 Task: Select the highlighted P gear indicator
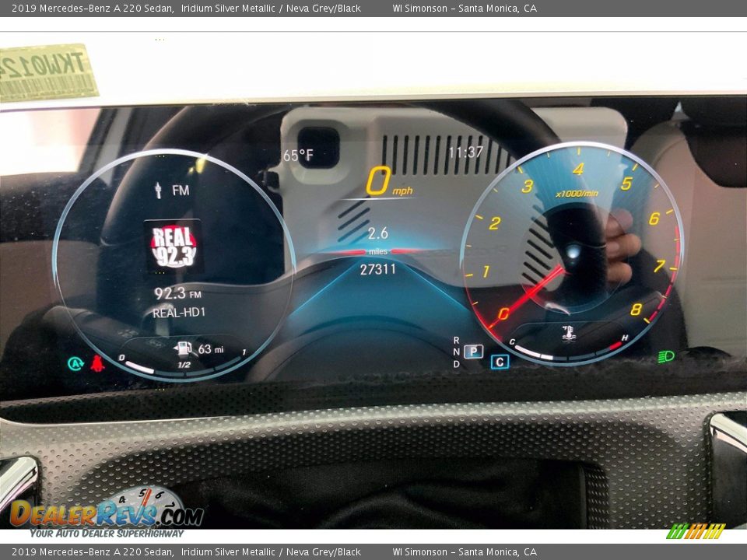[473, 352]
